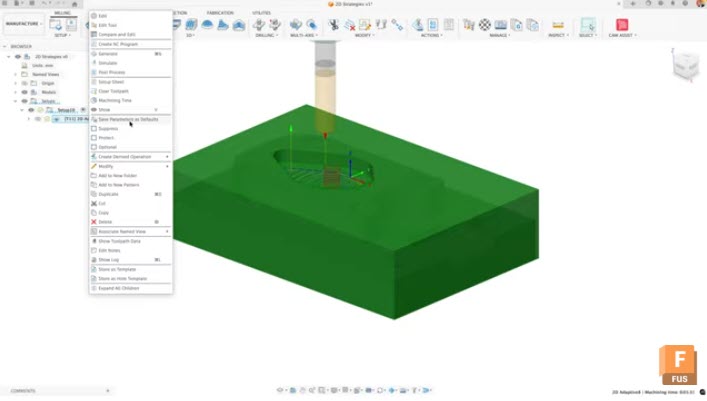Toggle the Setups eye icon

coord(24,101)
